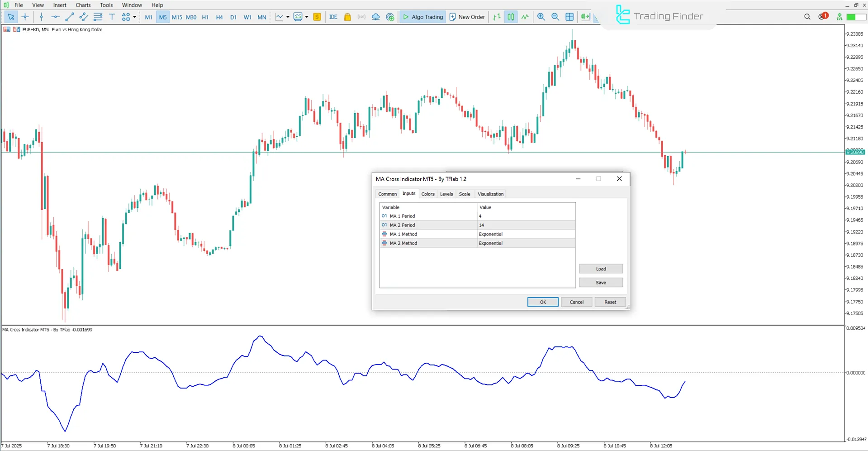Switch chart to candlestick display
The image size is (868, 451).
pos(511,17)
